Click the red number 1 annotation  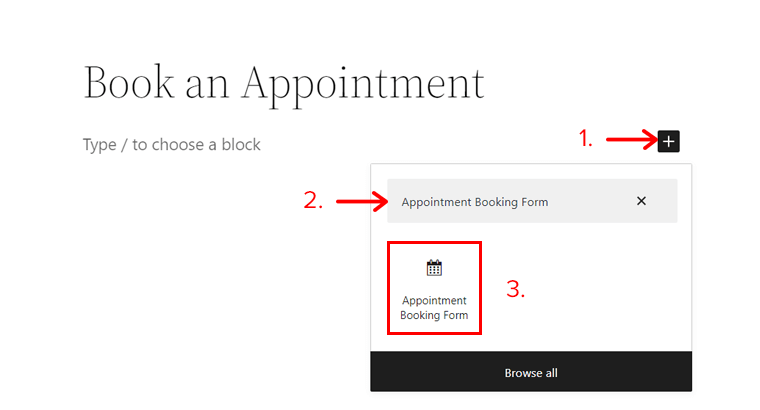coord(585,139)
